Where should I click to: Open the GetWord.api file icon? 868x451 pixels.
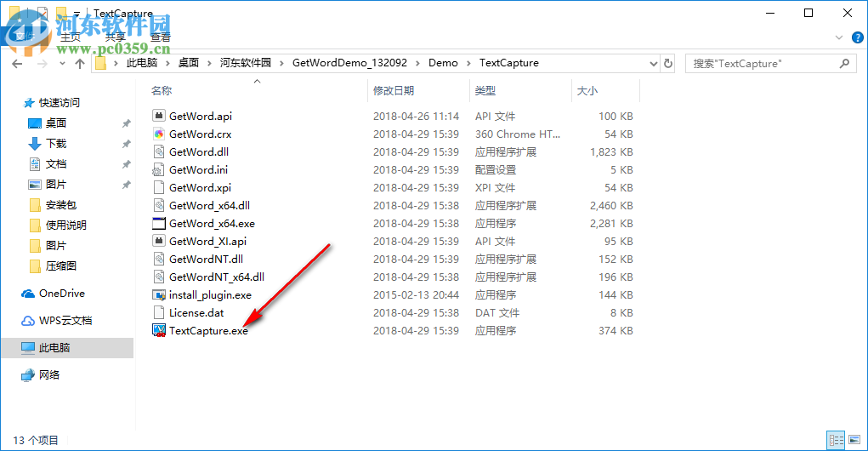point(159,116)
